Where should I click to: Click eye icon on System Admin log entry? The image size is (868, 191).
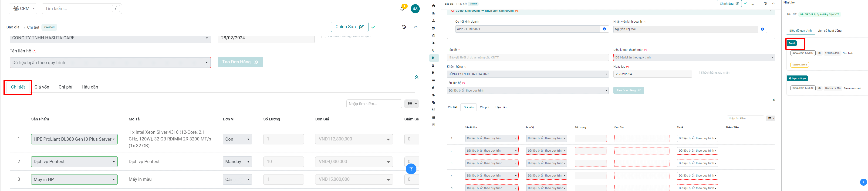[820, 53]
